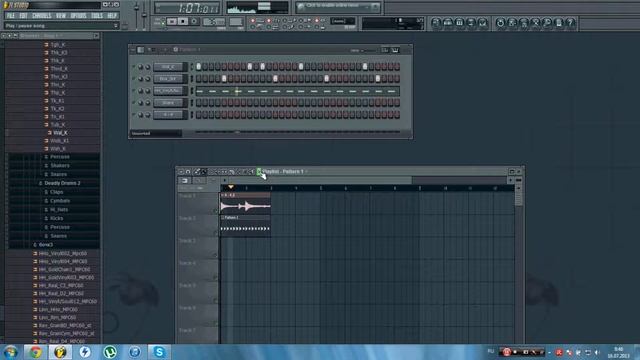
Task: Click the RU language indicator in tray
Action: [491, 351]
